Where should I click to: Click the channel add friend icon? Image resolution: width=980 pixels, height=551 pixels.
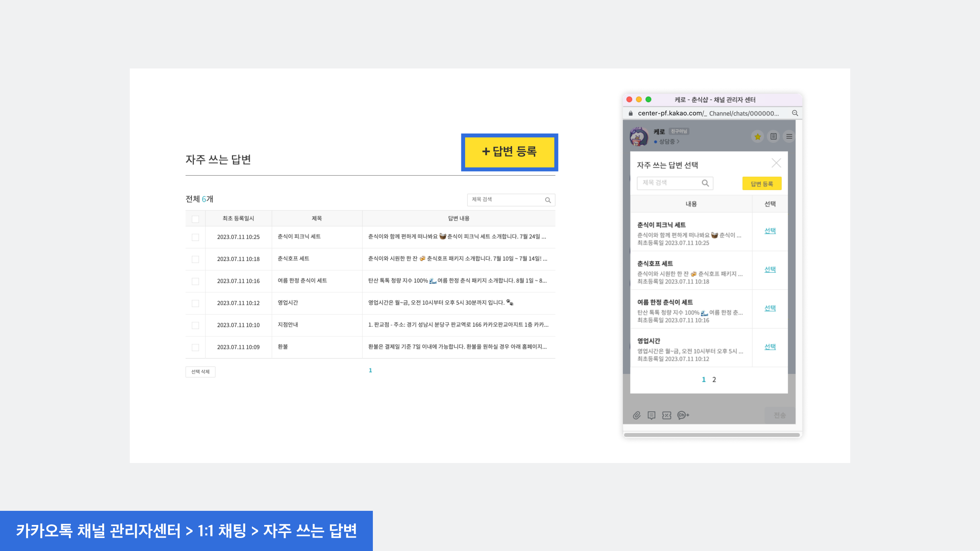click(x=683, y=415)
